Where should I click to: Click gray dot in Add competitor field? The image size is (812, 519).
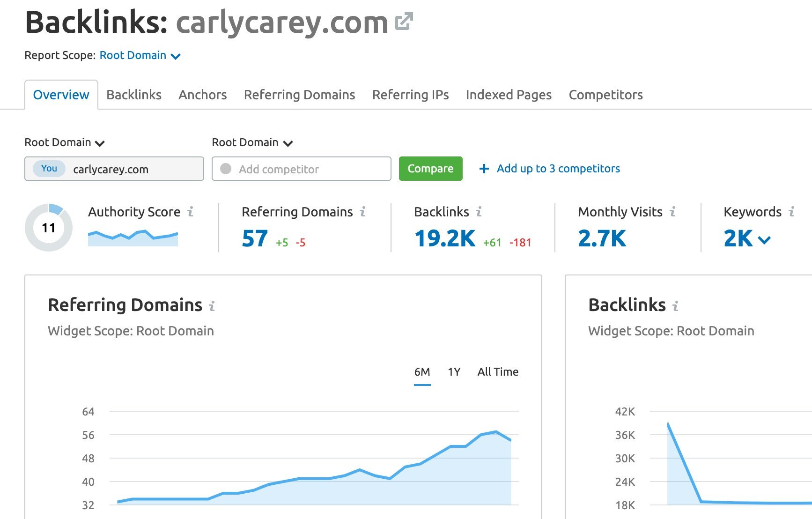(x=226, y=169)
